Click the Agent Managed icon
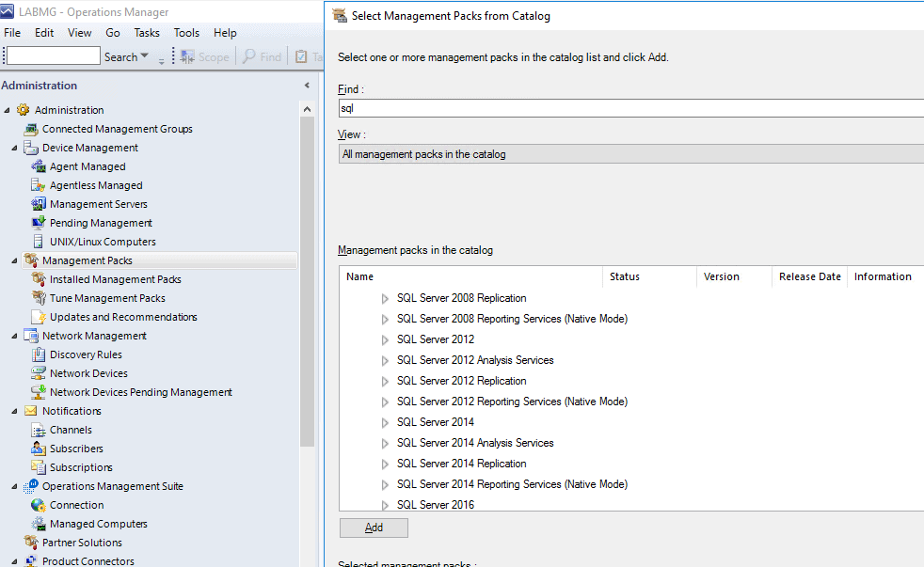Viewport: 924px width, 567px height. pyautogui.click(x=39, y=166)
